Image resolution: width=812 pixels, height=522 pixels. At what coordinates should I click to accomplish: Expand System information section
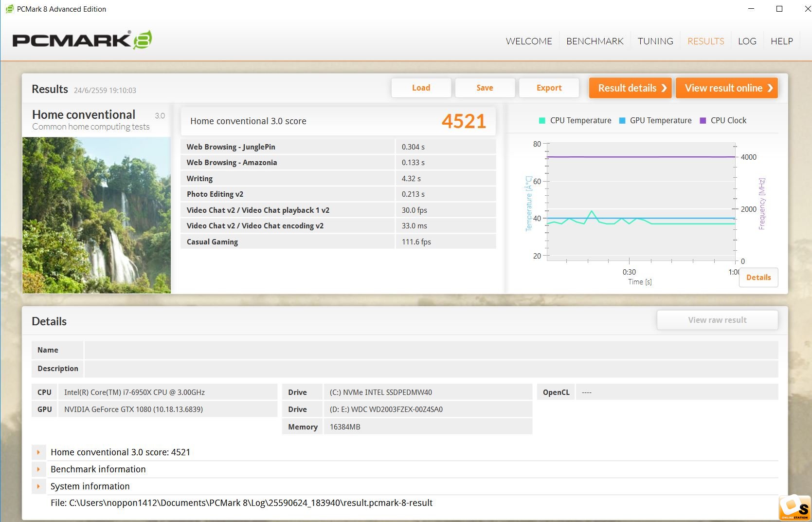[38, 486]
